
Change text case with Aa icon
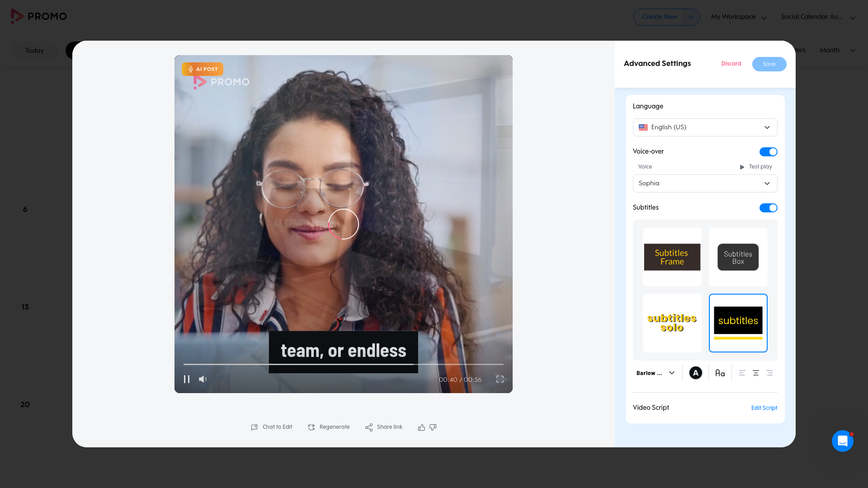click(720, 373)
